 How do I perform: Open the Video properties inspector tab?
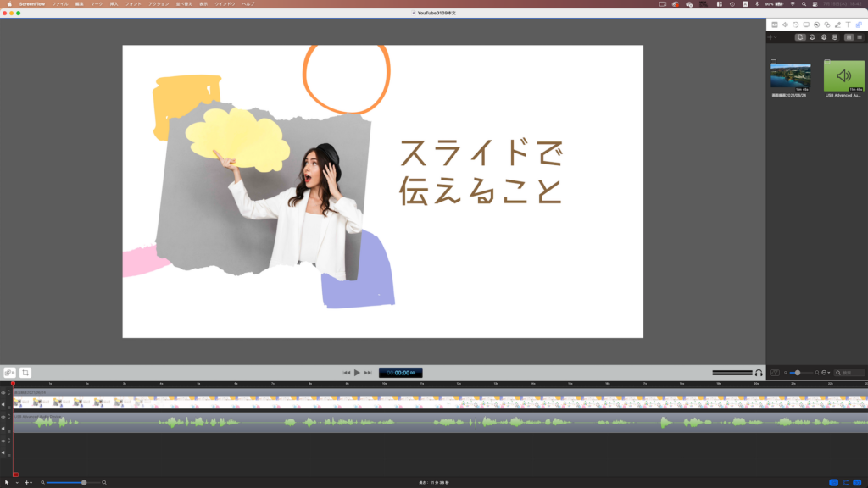coord(775,25)
